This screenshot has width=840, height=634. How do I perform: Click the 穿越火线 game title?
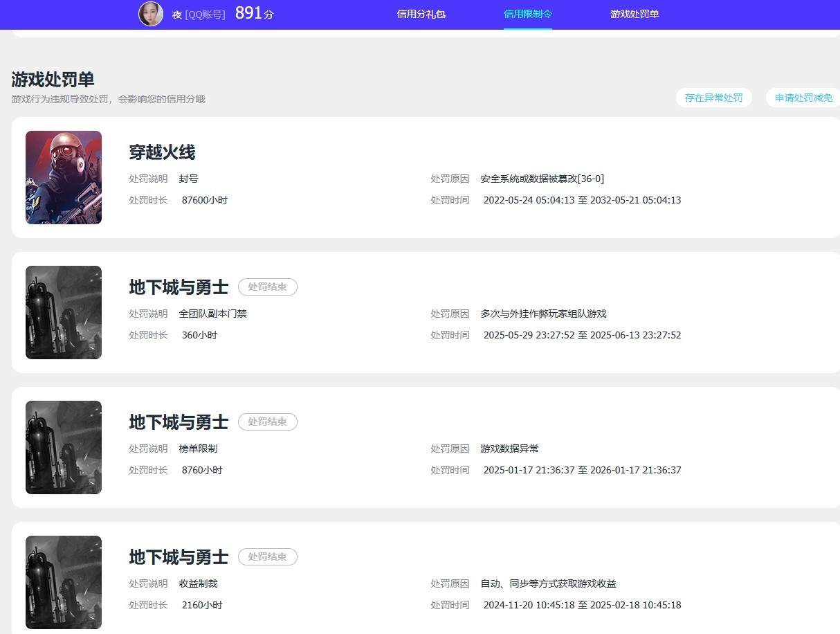[x=162, y=152]
